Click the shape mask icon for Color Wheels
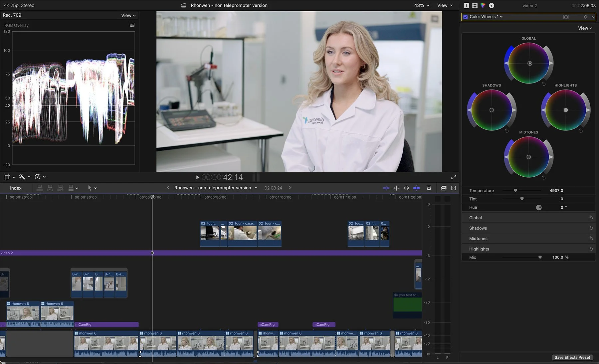Image resolution: width=599 pixels, height=364 pixels. pos(566,17)
